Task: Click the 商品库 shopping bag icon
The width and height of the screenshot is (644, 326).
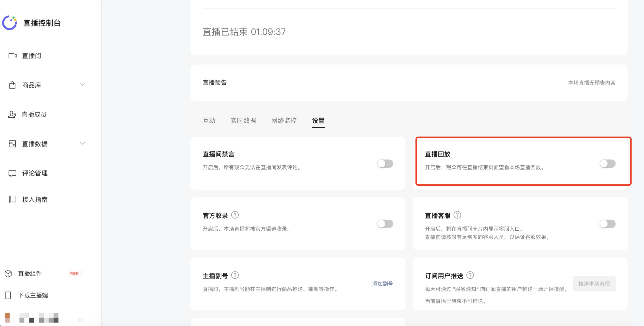Action: point(12,85)
